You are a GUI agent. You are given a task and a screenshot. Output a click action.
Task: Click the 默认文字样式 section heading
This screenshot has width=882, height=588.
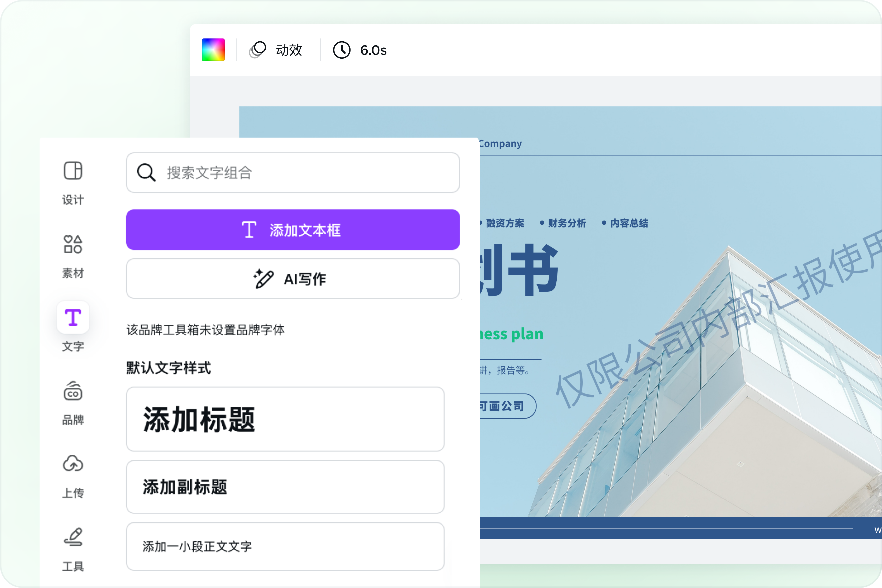169,368
